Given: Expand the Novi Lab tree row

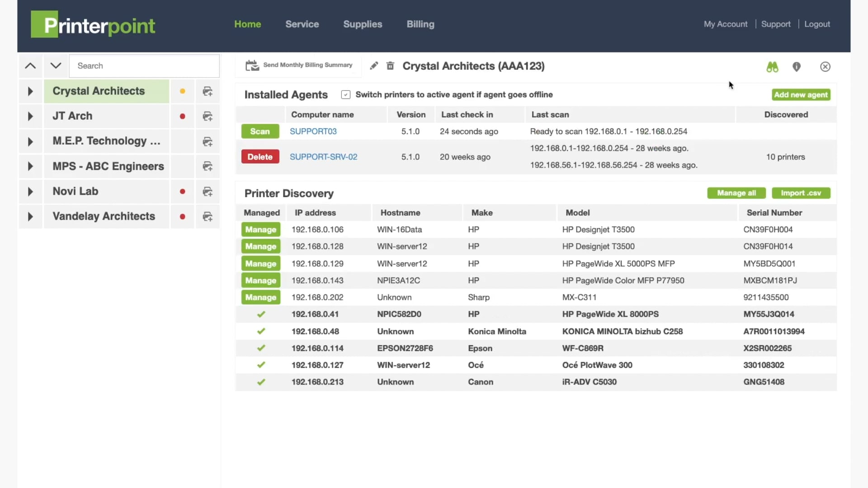Looking at the screenshot, I should [x=30, y=192].
